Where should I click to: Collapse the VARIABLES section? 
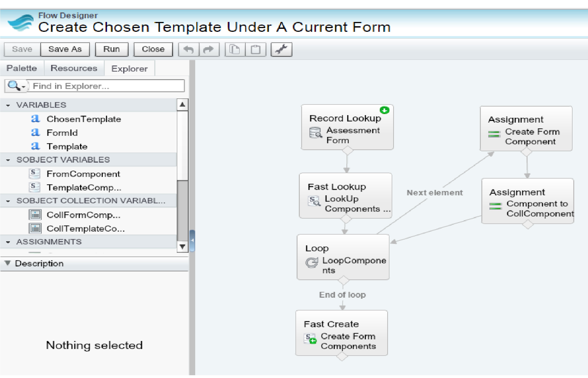click(x=8, y=105)
